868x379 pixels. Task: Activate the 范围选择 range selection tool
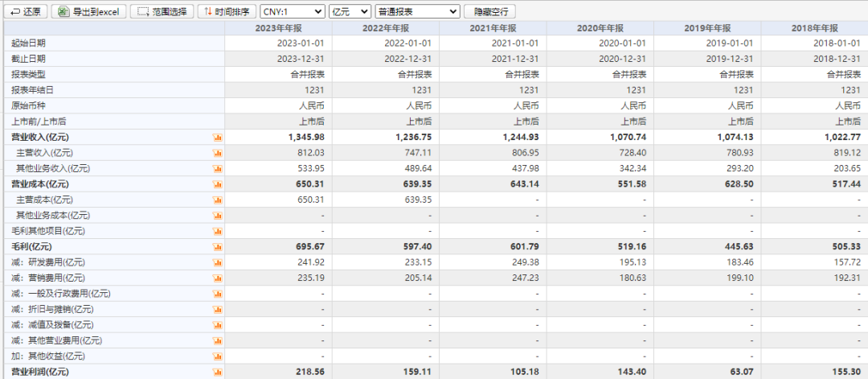(x=162, y=11)
